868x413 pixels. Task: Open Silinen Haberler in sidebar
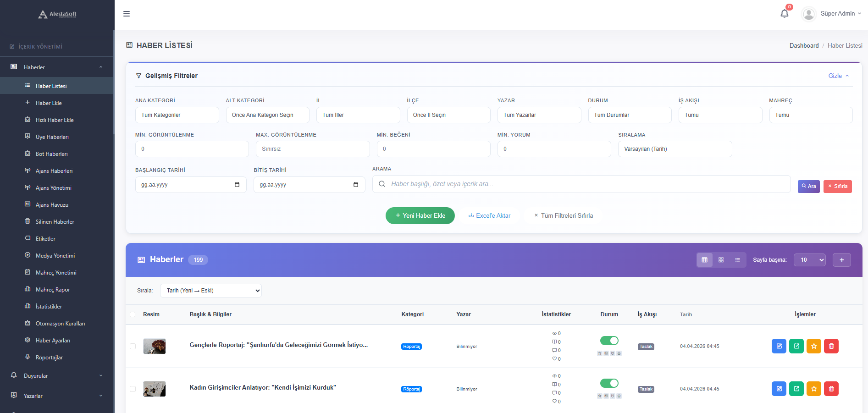pos(55,222)
